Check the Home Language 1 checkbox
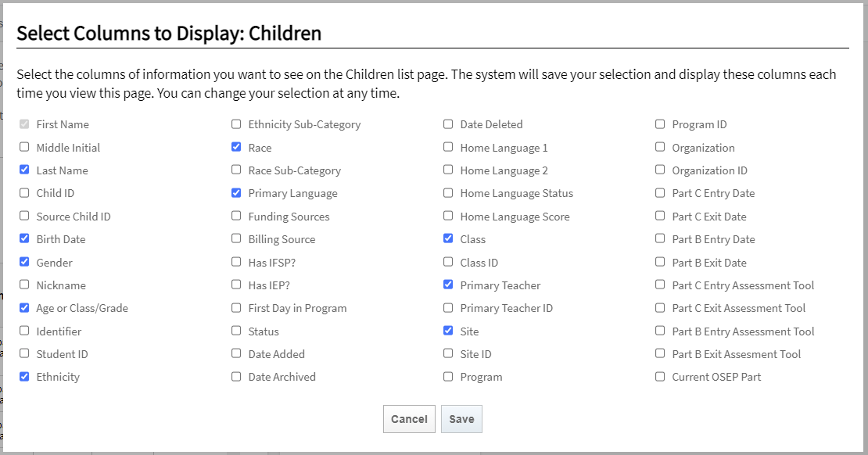 (x=448, y=147)
